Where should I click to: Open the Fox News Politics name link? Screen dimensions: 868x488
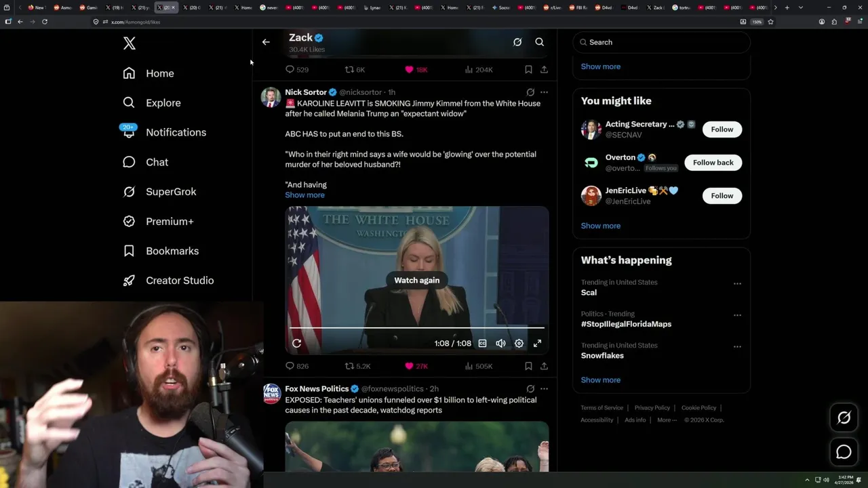[317, 389]
